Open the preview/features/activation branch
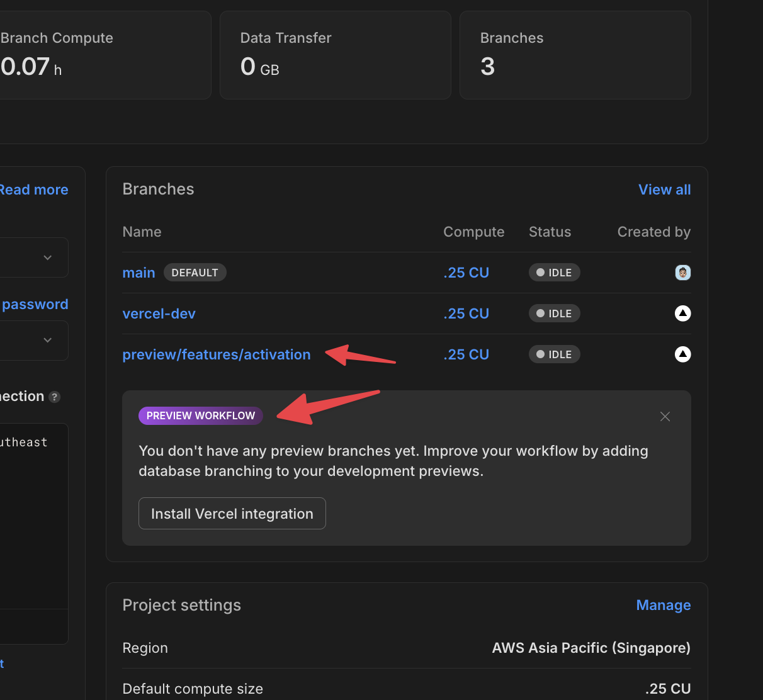This screenshot has width=763, height=700. click(217, 354)
